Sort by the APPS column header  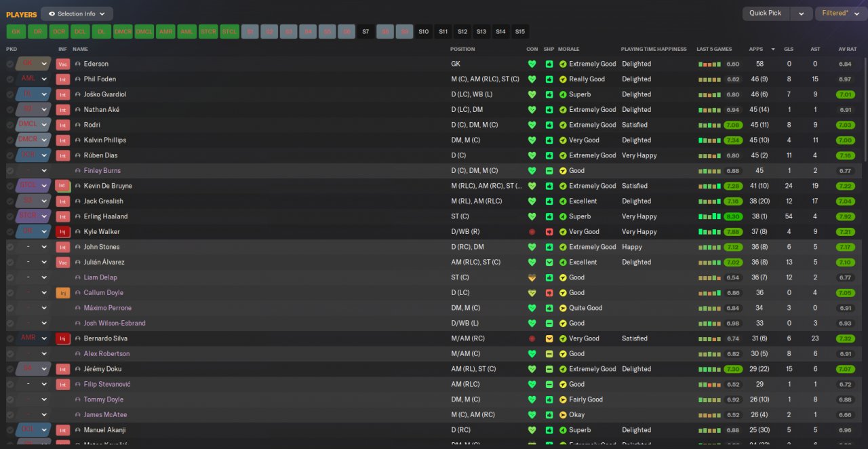pos(755,49)
